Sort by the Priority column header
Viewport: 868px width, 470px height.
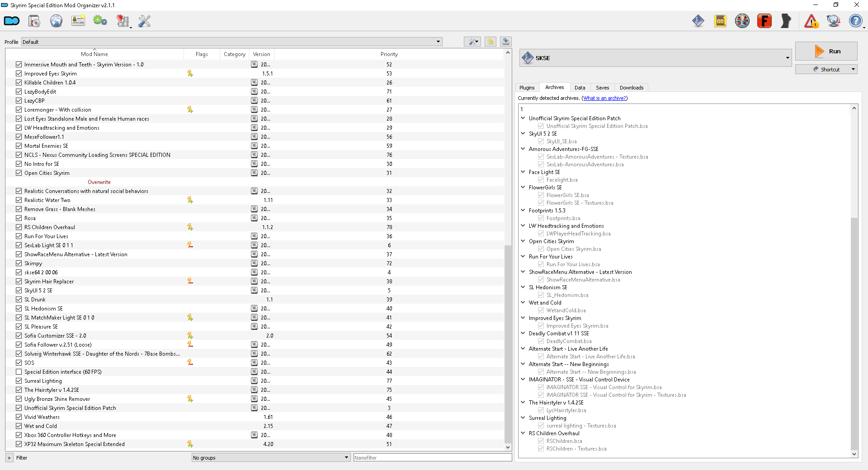[x=389, y=54]
